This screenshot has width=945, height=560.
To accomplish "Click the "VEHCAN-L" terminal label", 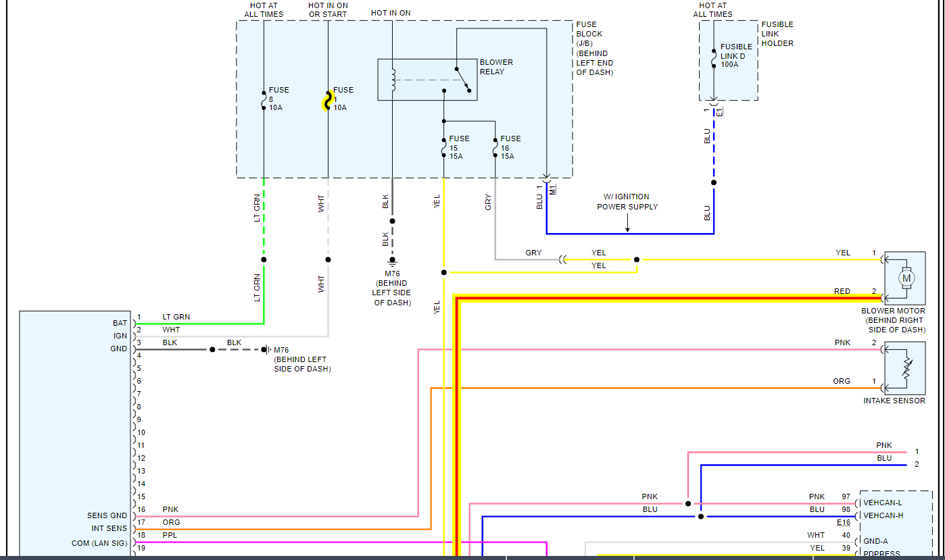I will 883,503.
